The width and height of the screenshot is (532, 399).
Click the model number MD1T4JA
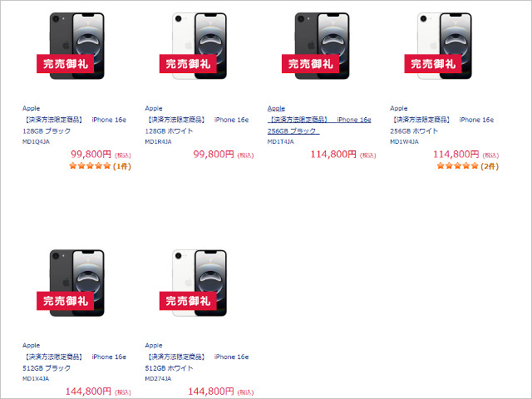pos(281,141)
